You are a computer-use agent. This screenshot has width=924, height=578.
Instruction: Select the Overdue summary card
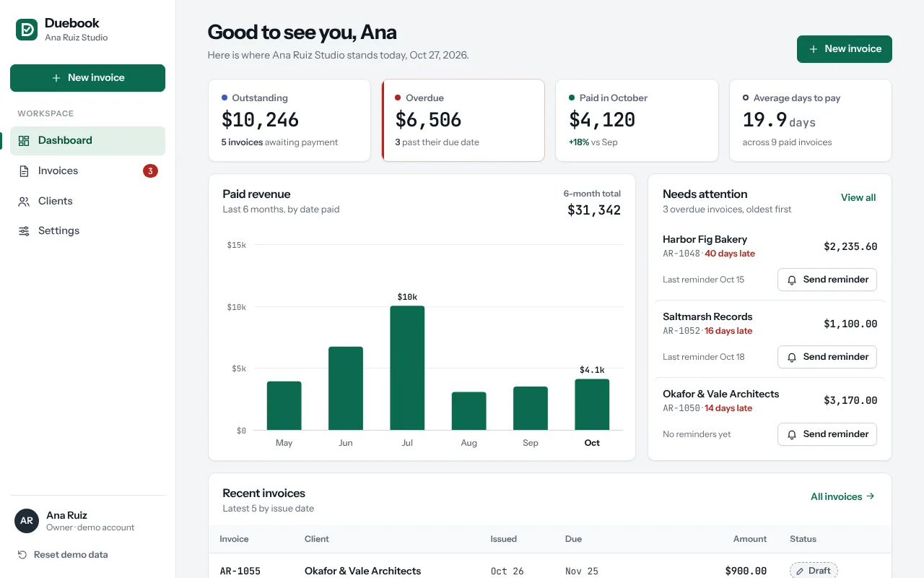[463, 121]
